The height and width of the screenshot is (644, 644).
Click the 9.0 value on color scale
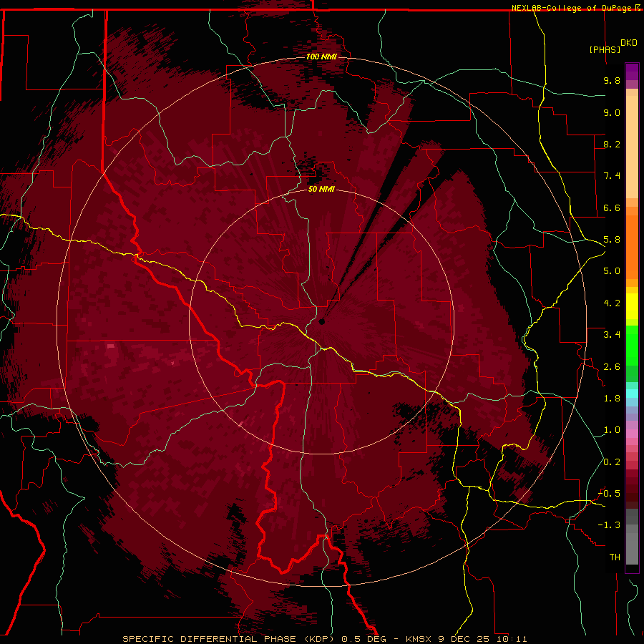[612, 112]
